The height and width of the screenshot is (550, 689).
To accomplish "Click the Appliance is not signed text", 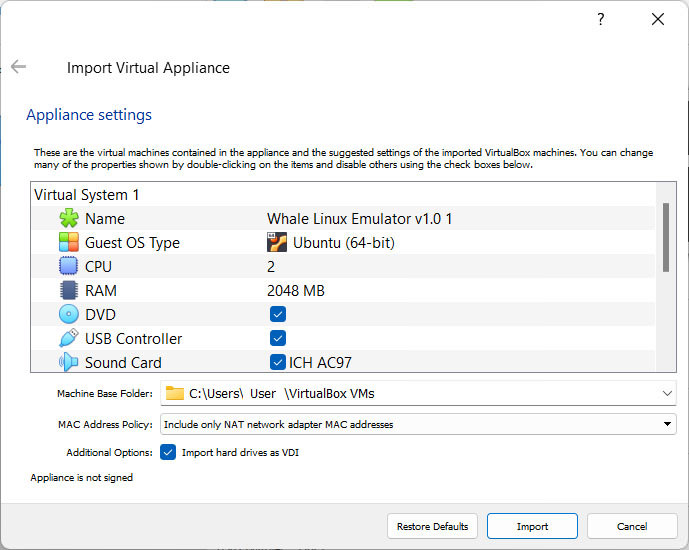I will (x=81, y=477).
